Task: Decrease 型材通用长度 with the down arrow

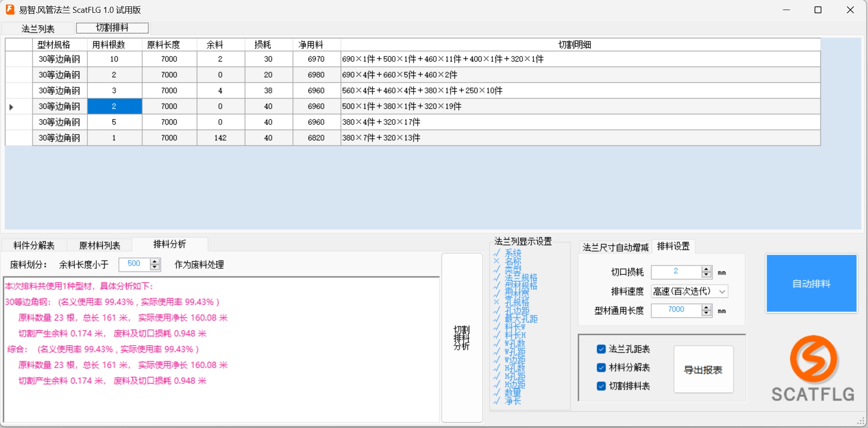Action: point(707,313)
